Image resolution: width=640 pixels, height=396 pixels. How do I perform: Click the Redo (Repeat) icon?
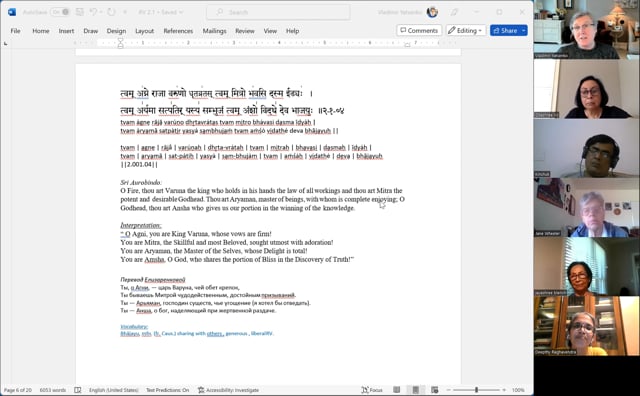tap(111, 12)
